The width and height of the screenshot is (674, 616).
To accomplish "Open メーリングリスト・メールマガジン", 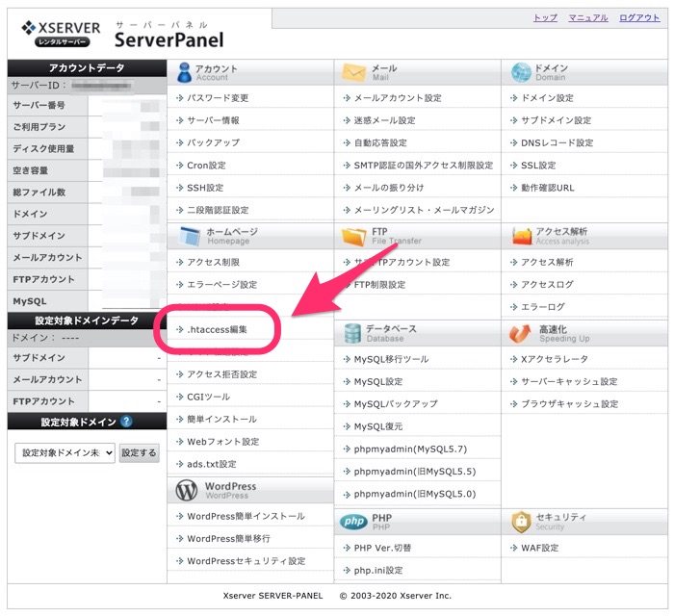I will 425,210.
